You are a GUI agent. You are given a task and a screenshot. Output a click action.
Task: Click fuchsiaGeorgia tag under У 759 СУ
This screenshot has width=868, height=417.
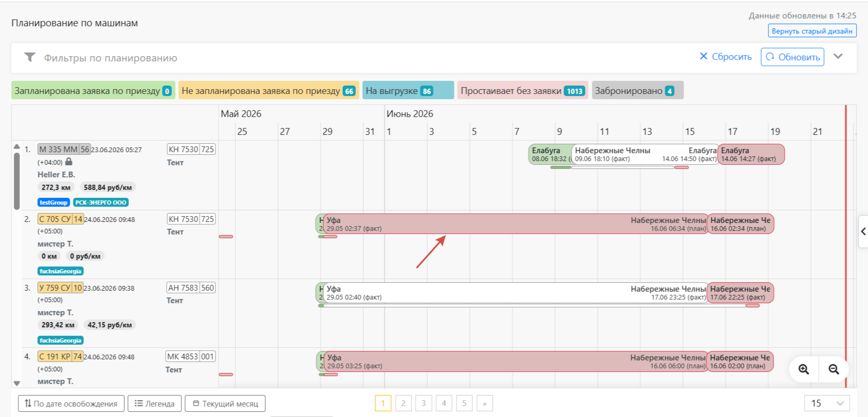coord(60,340)
